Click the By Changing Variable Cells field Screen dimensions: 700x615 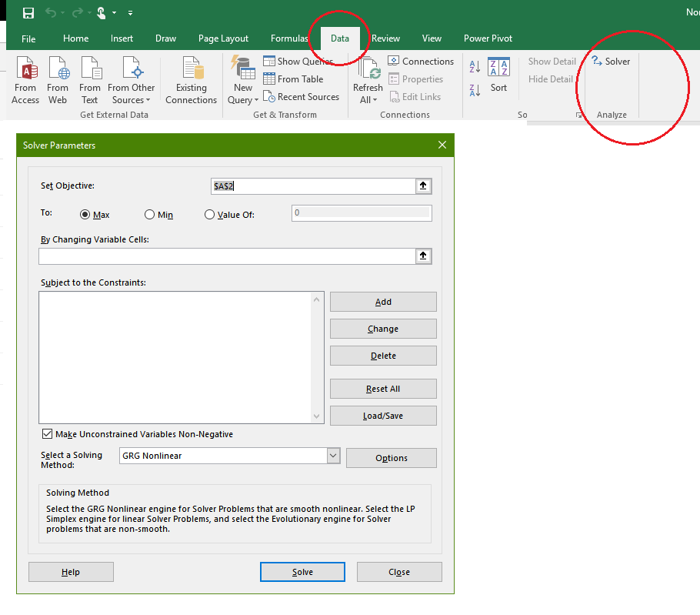coord(227,256)
